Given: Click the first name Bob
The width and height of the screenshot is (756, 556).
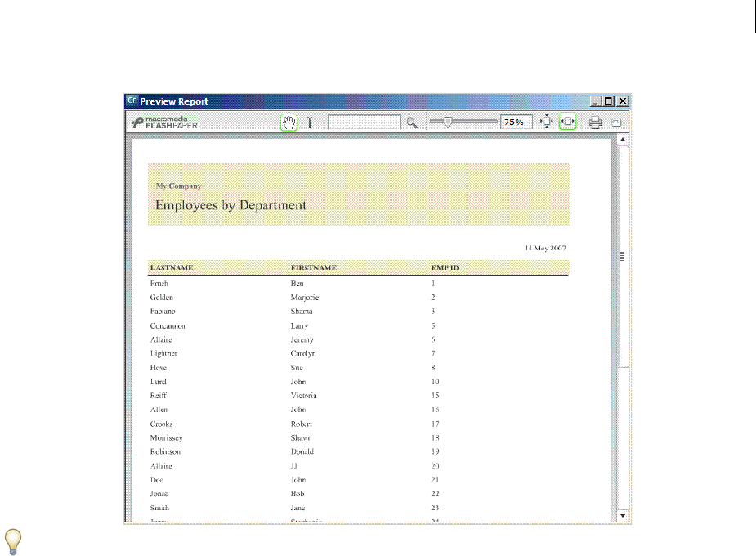Looking at the screenshot, I should tap(297, 494).
